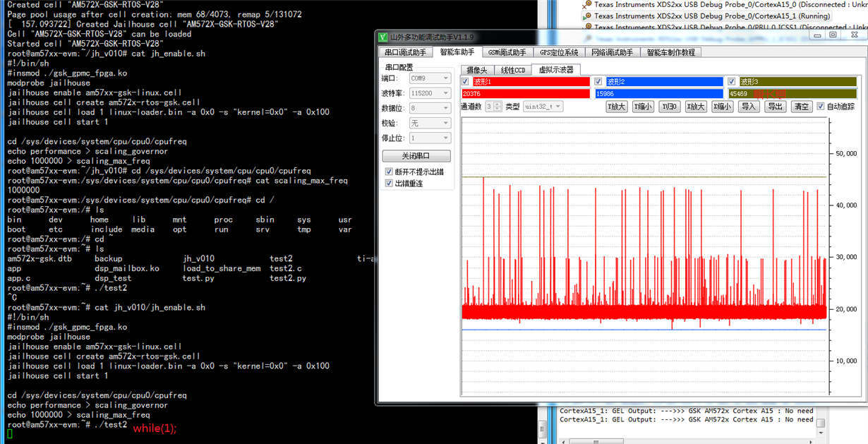Click the red value field showing 20376
The width and height of the screenshot is (868, 444).
pyautogui.click(x=526, y=94)
